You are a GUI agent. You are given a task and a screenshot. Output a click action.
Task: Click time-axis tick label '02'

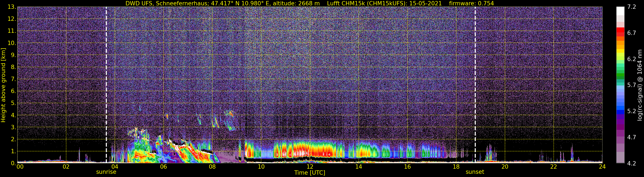(x=66, y=167)
